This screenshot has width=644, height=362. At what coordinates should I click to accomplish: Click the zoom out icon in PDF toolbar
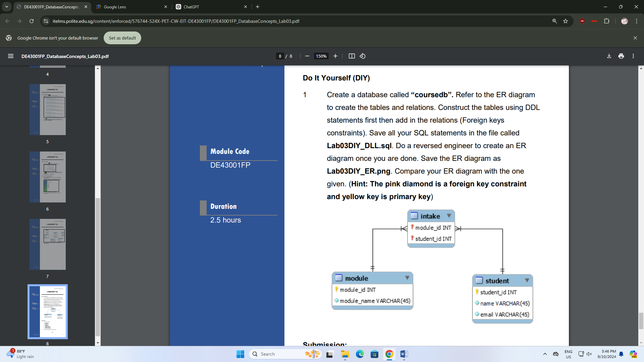pyautogui.click(x=307, y=56)
